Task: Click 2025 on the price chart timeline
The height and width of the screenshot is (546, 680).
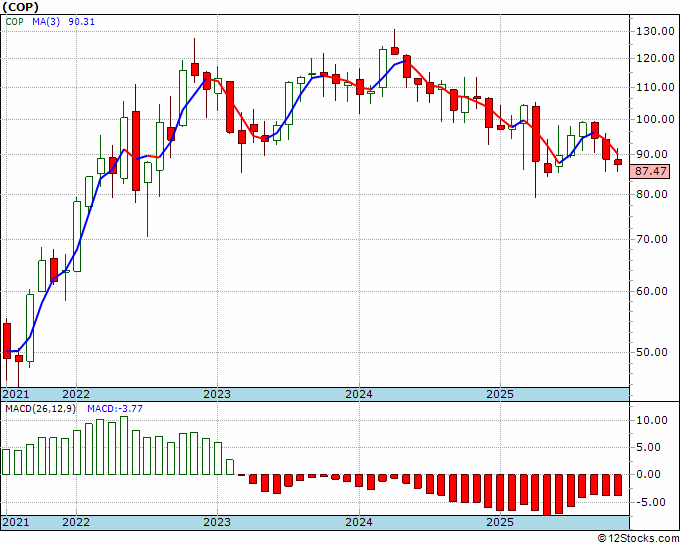Action: click(500, 394)
